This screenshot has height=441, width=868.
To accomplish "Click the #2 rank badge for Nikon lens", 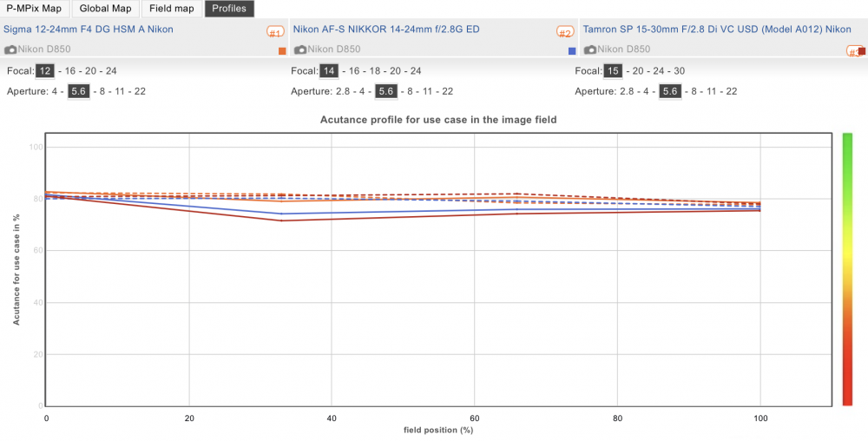I will point(565,33).
